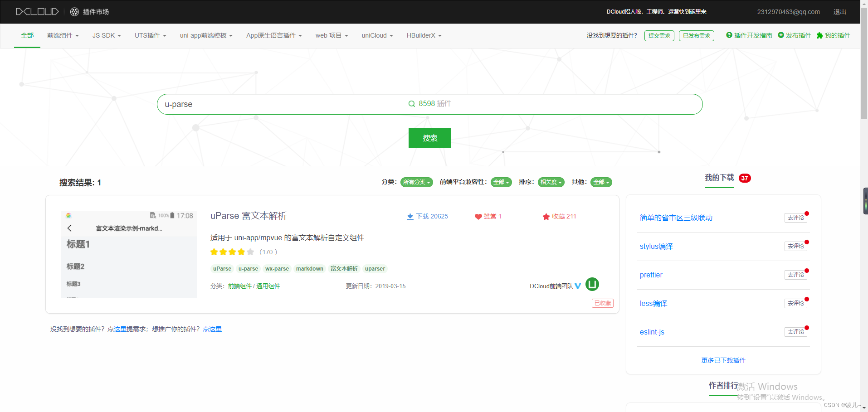This screenshot has height=412, width=868.
Task: Click the green 搜索 button
Action: tap(430, 138)
